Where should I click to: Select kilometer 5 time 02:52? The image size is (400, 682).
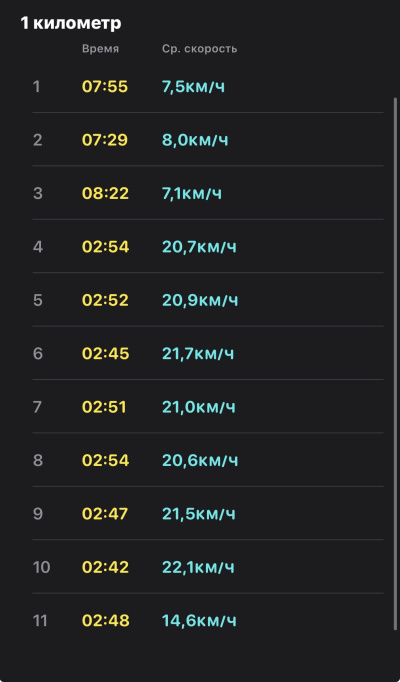(105, 300)
